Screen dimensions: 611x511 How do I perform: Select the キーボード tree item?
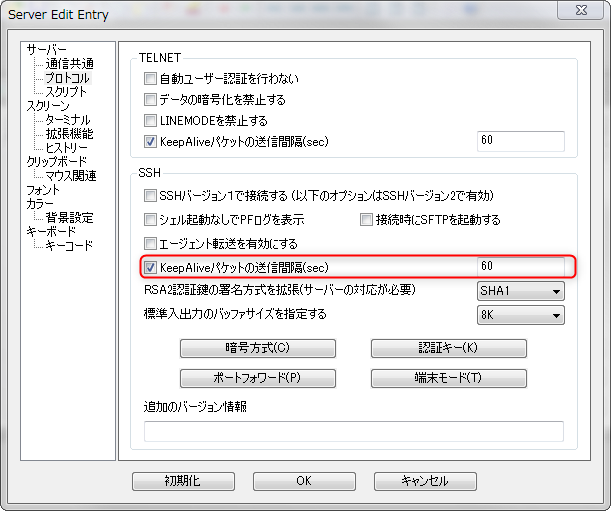click(x=51, y=232)
